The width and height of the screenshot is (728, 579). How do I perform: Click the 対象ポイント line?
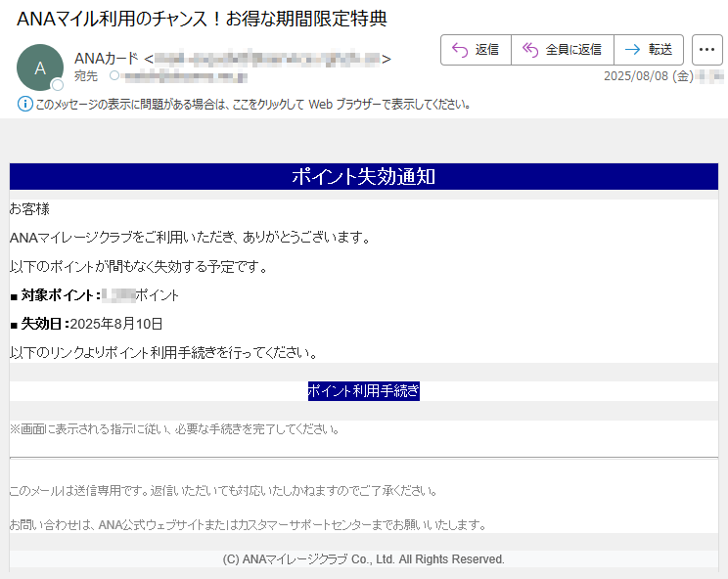[x=94, y=295]
